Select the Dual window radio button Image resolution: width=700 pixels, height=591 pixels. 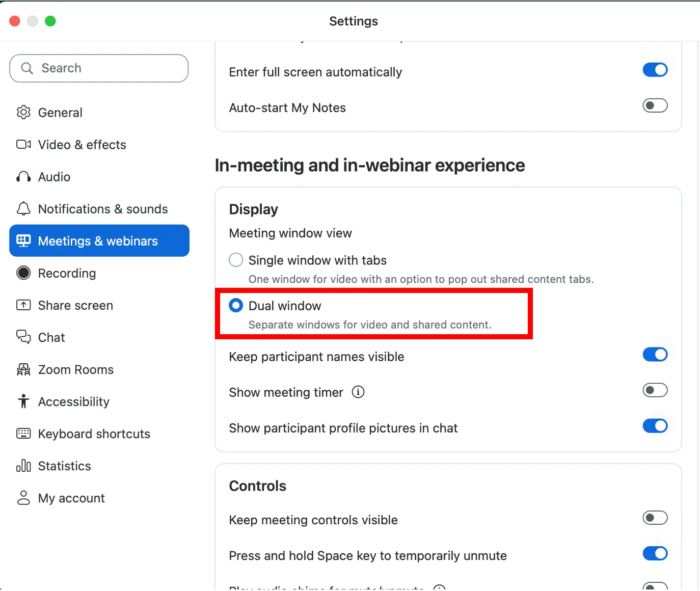pos(236,305)
